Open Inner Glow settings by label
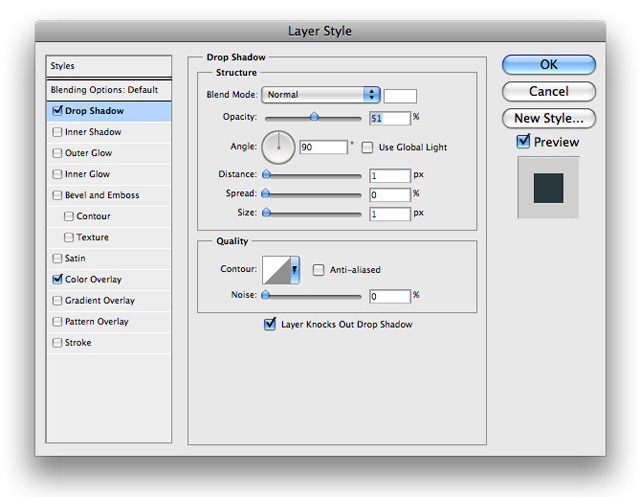Image resolution: width=640 pixels, height=497 pixels. 87,174
